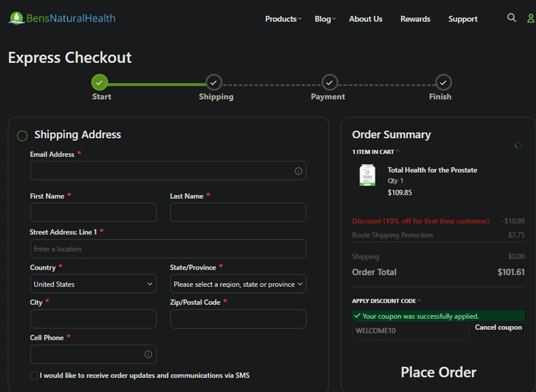The image size is (536, 392).
Task: Open the search magnifier icon
Action: (512, 18)
